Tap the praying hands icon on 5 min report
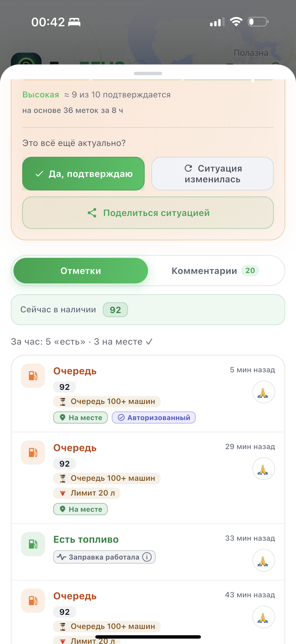The height and width of the screenshot is (644, 296). pos(263,392)
